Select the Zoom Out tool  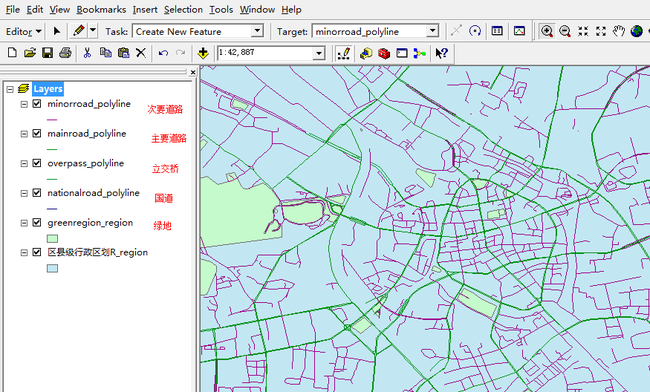[x=565, y=31]
